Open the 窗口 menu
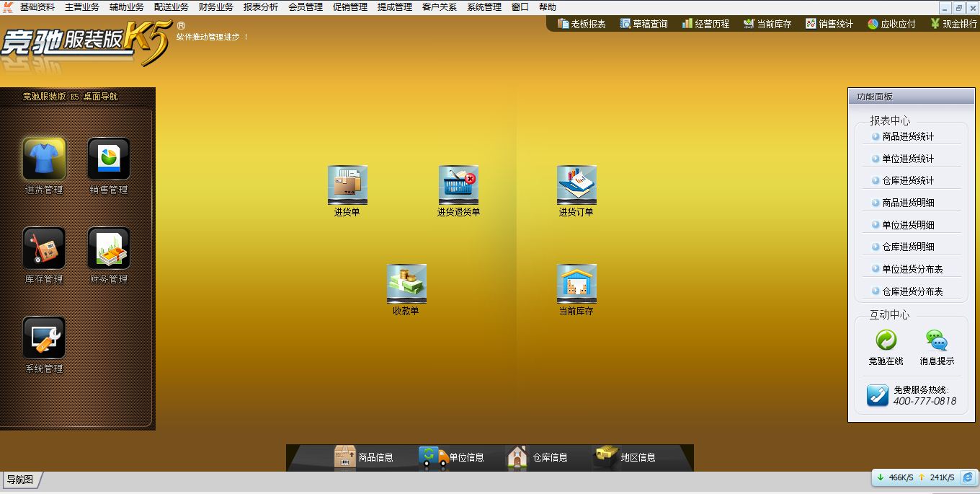The width and height of the screenshot is (980, 494). (520, 7)
